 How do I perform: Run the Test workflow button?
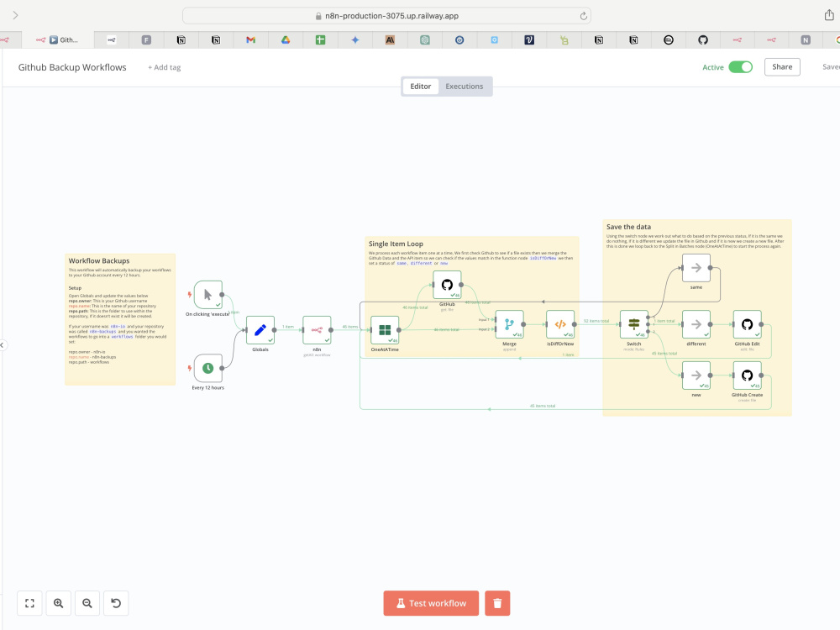click(x=431, y=603)
